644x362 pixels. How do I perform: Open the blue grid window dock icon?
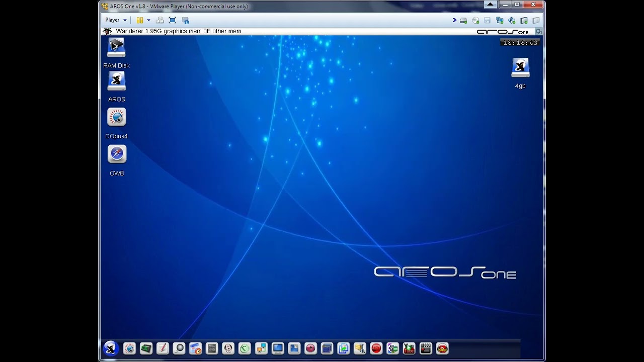[327, 348]
